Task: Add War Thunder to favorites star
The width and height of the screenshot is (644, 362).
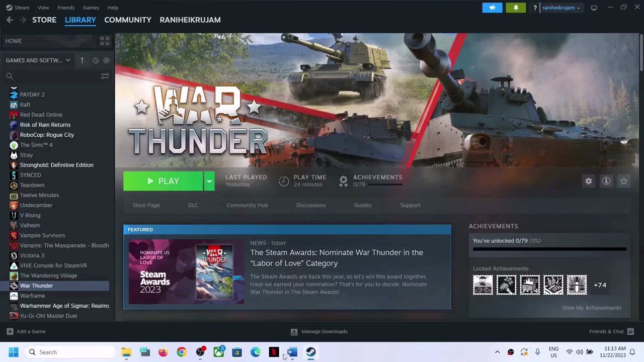Action: (x=624, y=181)
